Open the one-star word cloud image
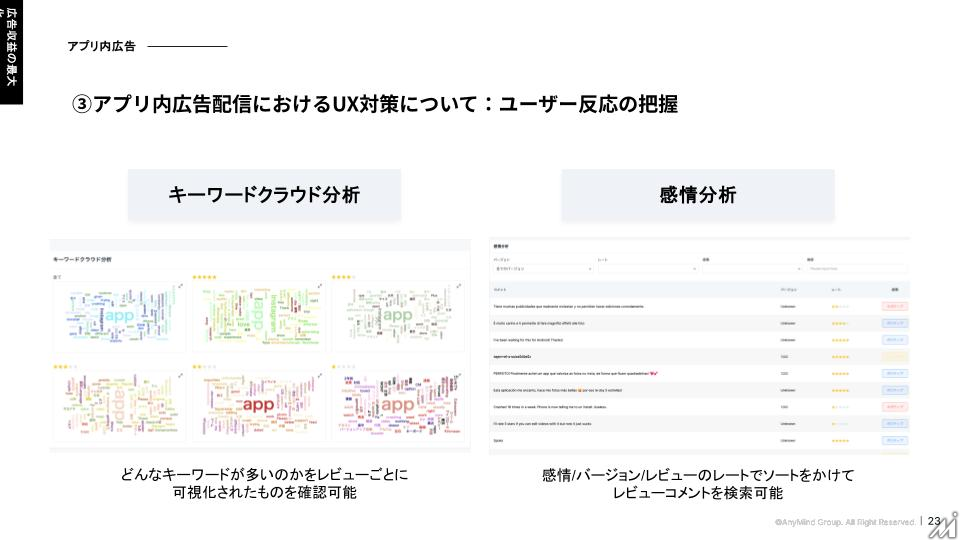This screenshot has height=540, width=960. tap(398, 405)
